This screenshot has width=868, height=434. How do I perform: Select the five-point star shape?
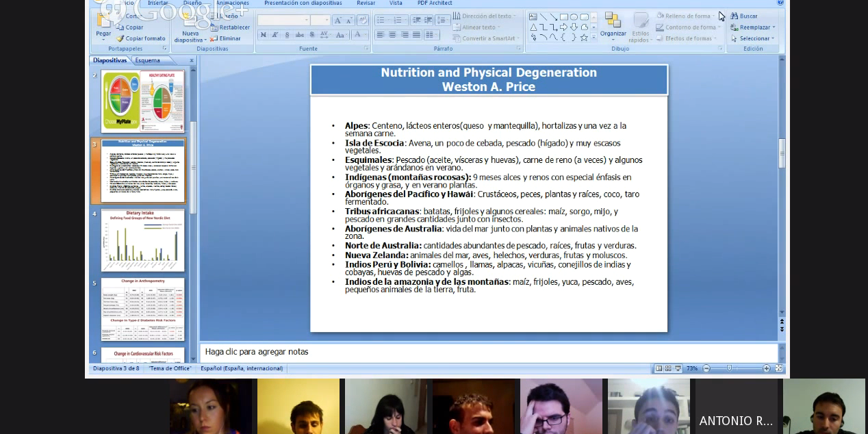pyautogui.click(x=584, y=38)
